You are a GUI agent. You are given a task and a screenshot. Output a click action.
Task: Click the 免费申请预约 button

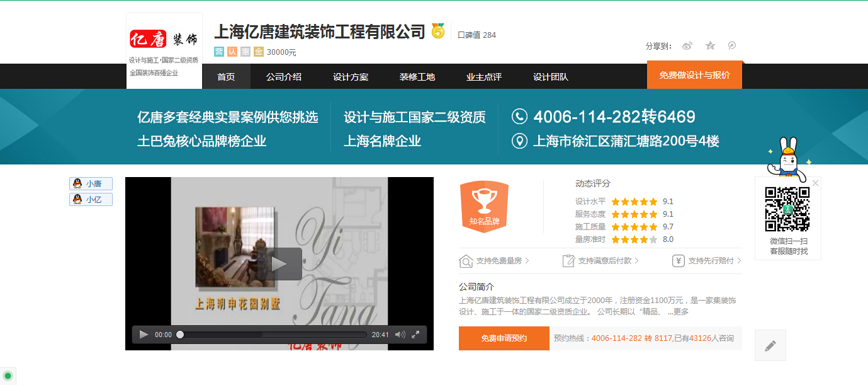tap(504, 338)
